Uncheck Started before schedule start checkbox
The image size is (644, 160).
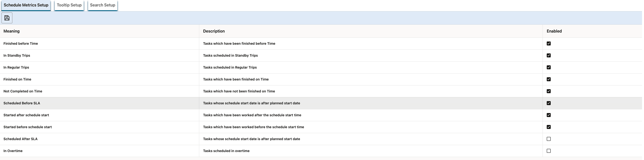click(x=548, y=127)
